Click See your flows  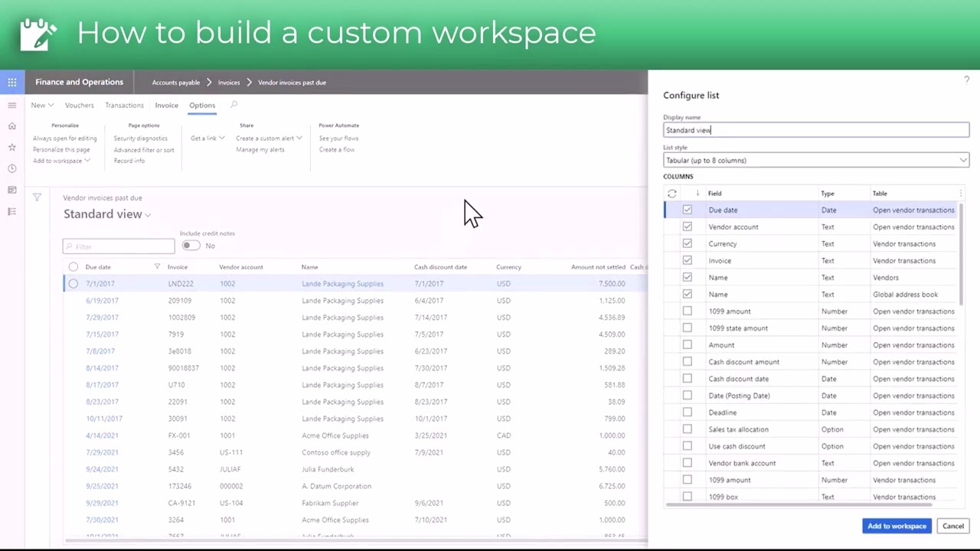pyautogui.click(x=338, y=139)
